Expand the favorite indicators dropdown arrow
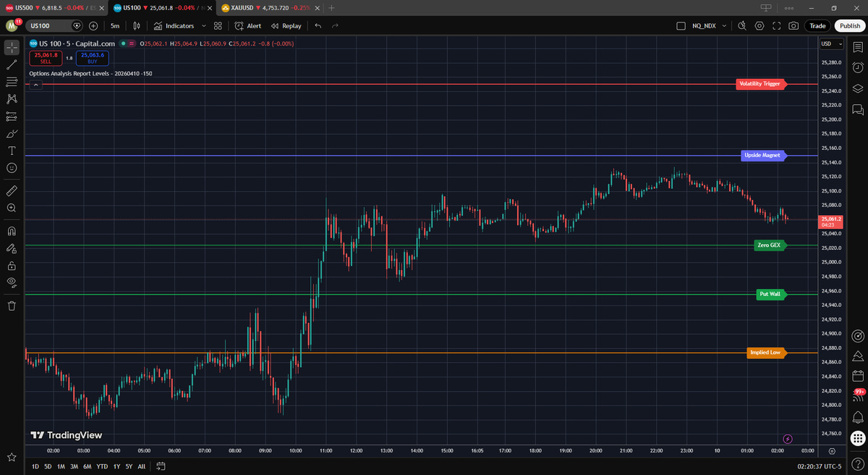 tap(203, 26)
